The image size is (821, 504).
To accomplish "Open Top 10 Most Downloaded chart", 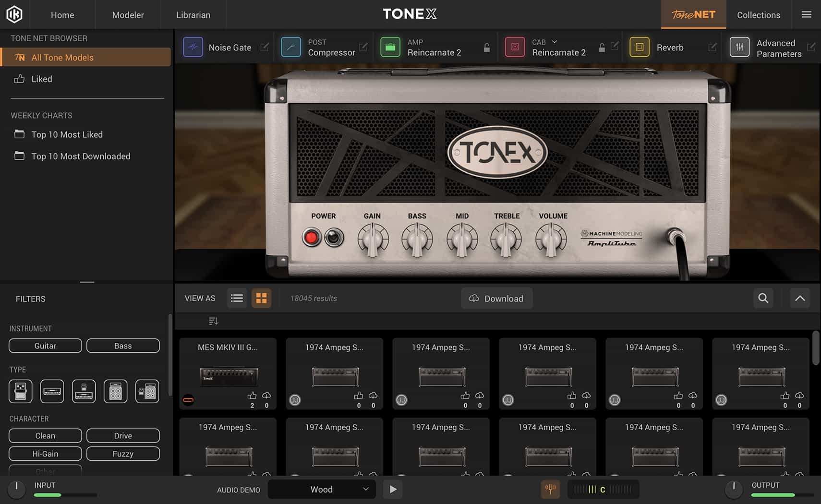I will (81, 156).
